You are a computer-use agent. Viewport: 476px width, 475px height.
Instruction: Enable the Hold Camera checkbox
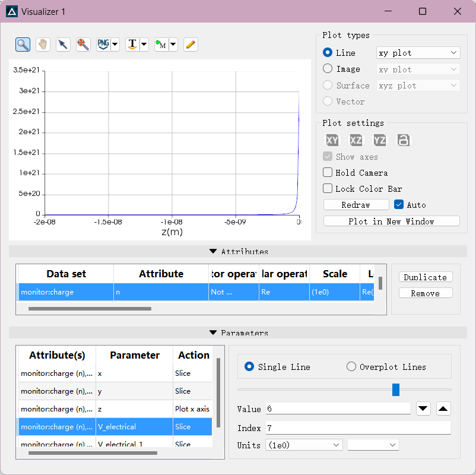(328, 173)
